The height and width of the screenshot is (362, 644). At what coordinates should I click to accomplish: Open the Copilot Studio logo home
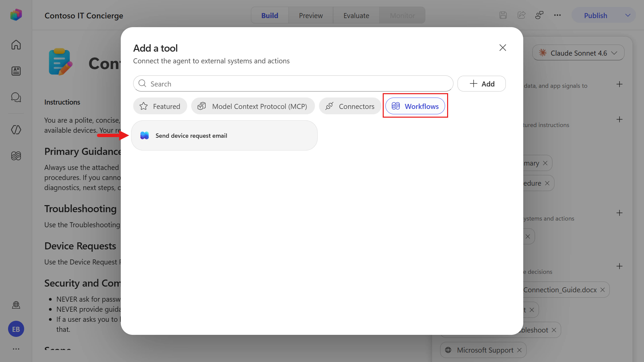(16, 15)
